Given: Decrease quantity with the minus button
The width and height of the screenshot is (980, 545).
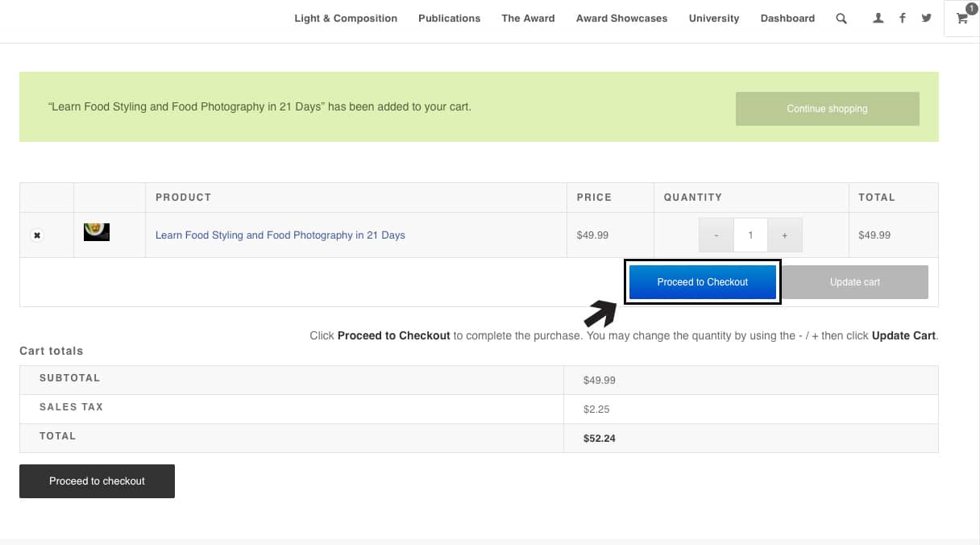Looking at the screenshot, I should point(716,235).
